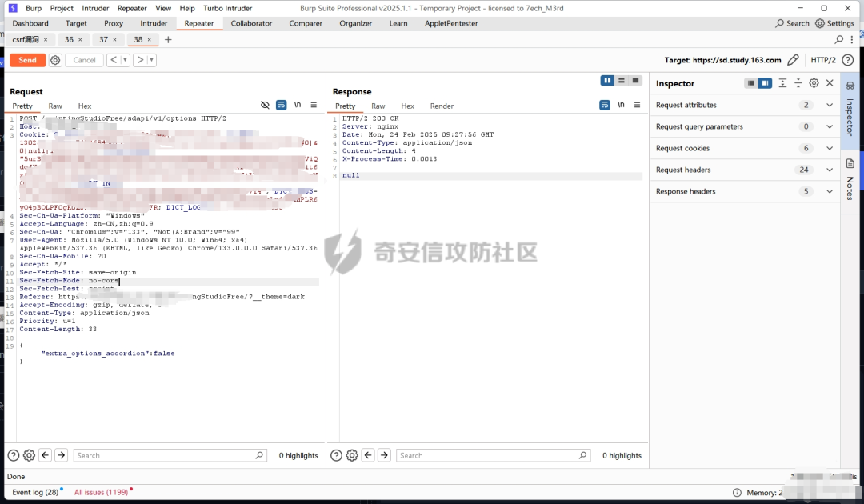The width and height of the screenshot is (864, 504).
Task: Open response editor hamburger menu
Action: click(x=637, y=105)
